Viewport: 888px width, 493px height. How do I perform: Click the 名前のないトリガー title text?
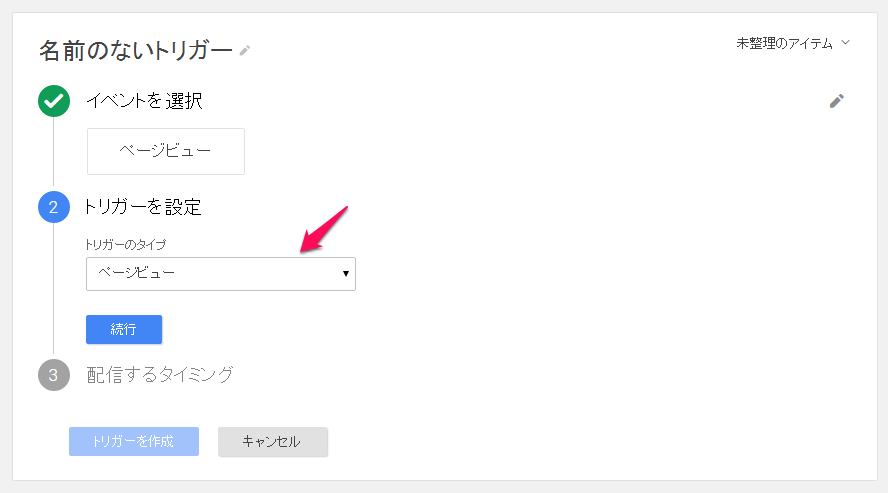point(135,50)
